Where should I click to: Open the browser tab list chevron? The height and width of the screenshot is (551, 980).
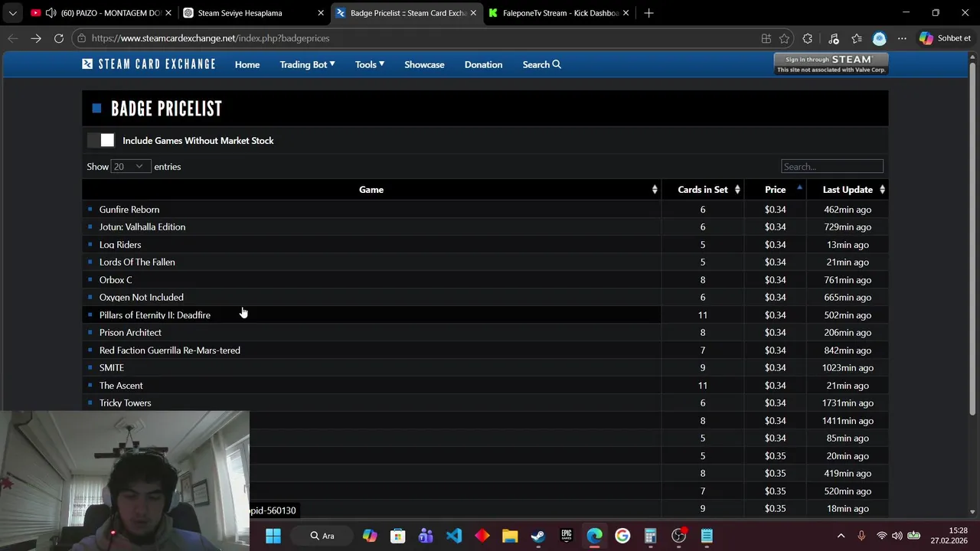tap(12, 13)
